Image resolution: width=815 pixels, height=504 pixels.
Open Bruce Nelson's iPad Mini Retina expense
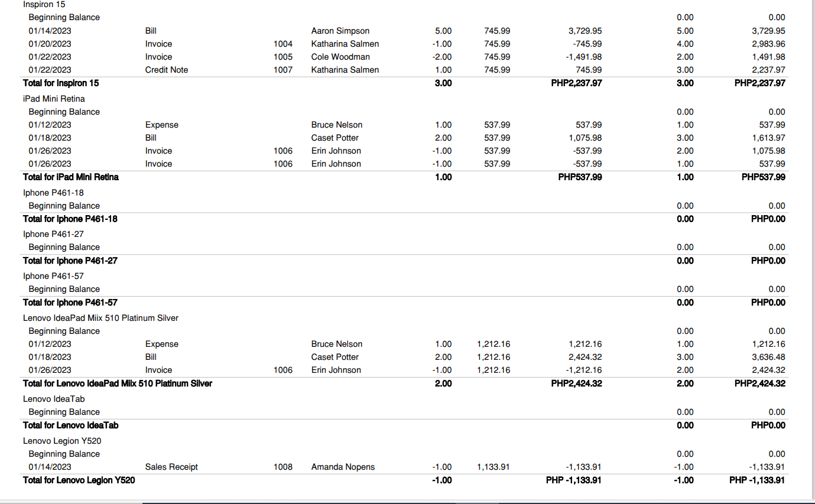click(161, 125)
